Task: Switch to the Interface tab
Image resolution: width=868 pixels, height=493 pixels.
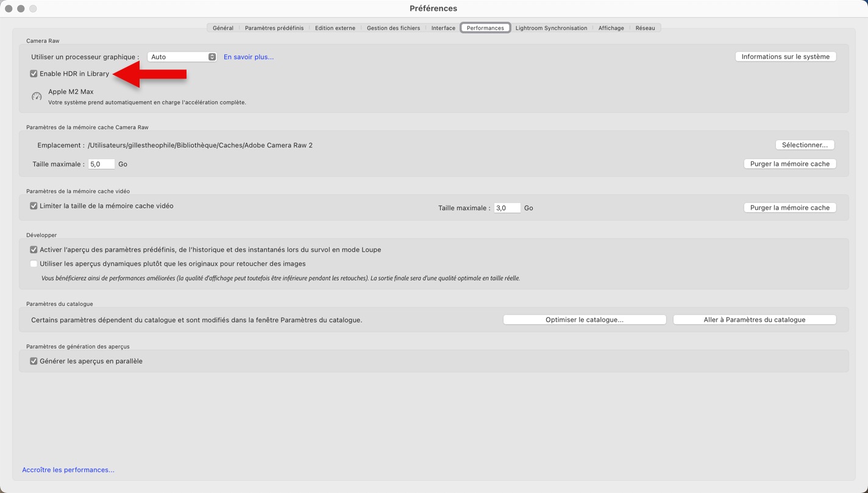Action: point(443,28)
